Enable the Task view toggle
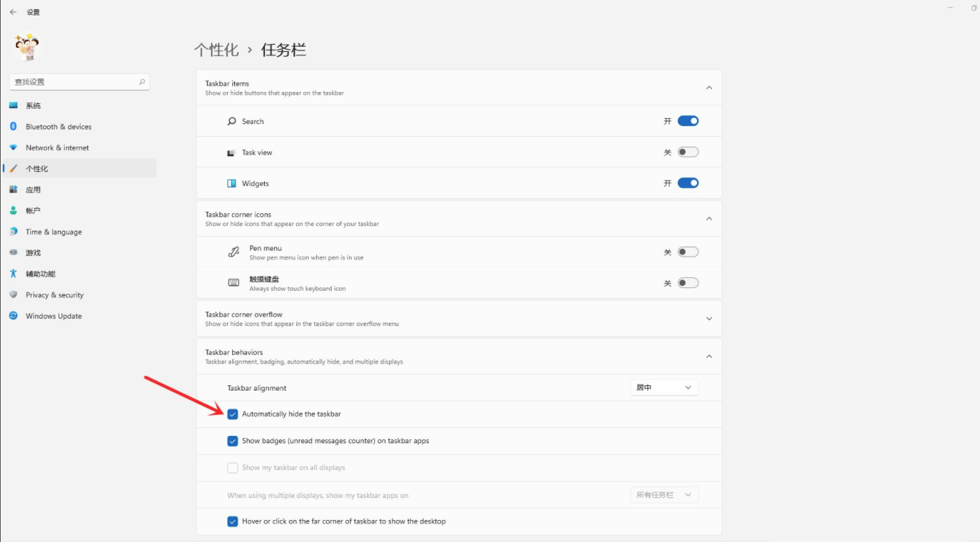 click(688, 151)
